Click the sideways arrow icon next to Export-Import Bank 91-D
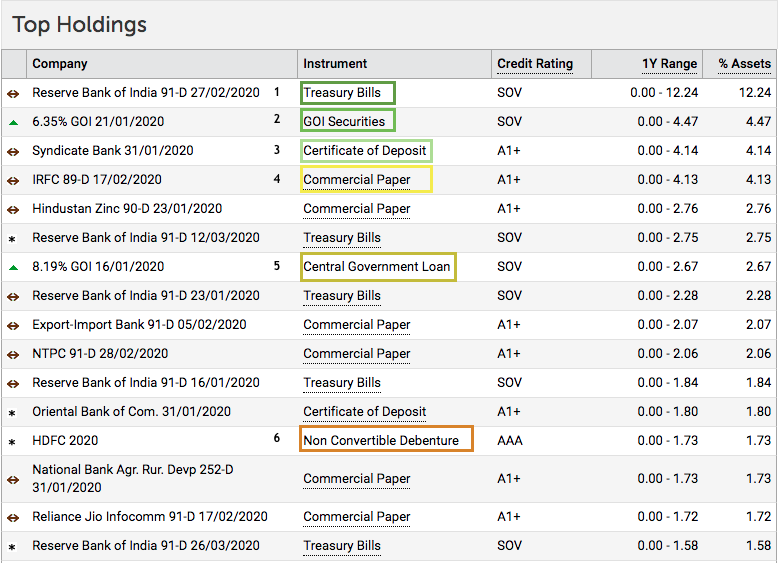The image size is (779, 563). [x=13, y=325]
